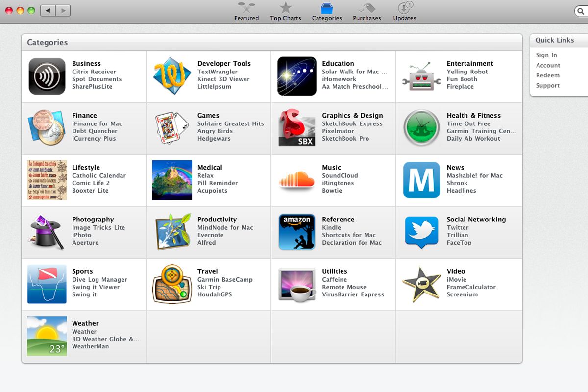Open Aperture under Photography
588x392 pixels.
[85, 243]
